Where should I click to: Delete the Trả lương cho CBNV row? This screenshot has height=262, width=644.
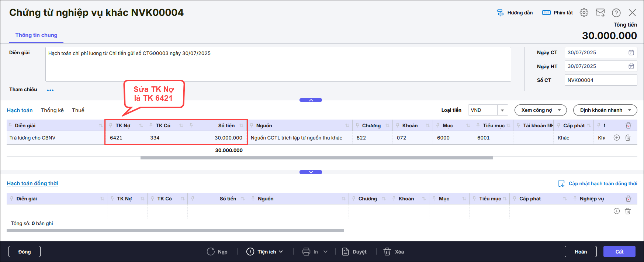(x=628, y=138)
